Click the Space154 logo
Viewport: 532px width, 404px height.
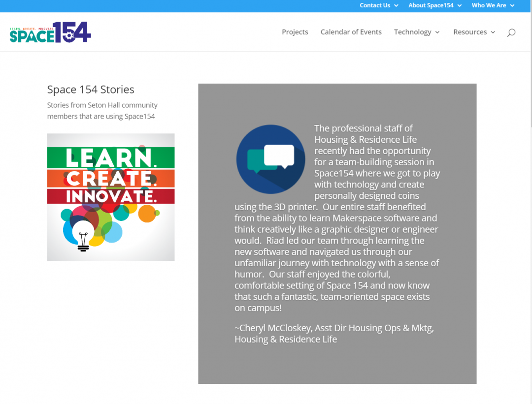point(50,32)
